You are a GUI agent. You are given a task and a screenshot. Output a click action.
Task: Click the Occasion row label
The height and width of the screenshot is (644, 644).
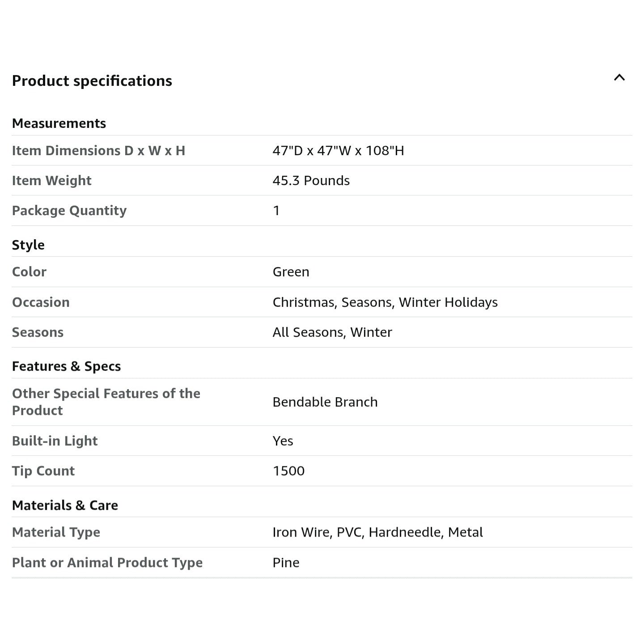[x=41, y=302]
